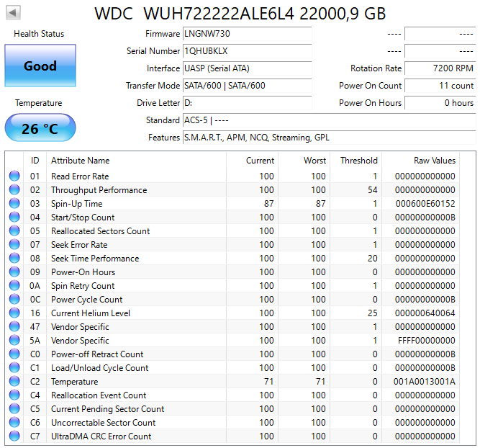Select the Seek Error Rate attribute name
The image size is (480, 448).
[x=79, y=245]
